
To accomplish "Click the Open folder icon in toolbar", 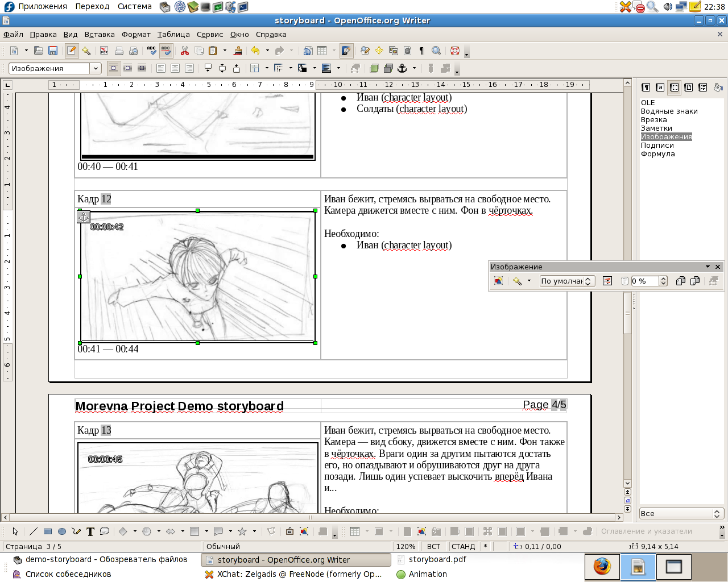I will tap(39, 51).
